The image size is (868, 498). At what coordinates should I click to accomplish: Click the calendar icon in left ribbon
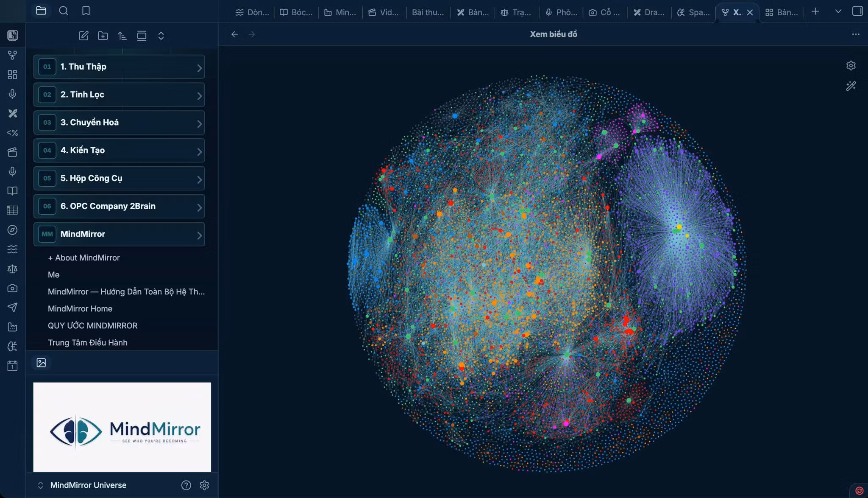tap(12, 366)
